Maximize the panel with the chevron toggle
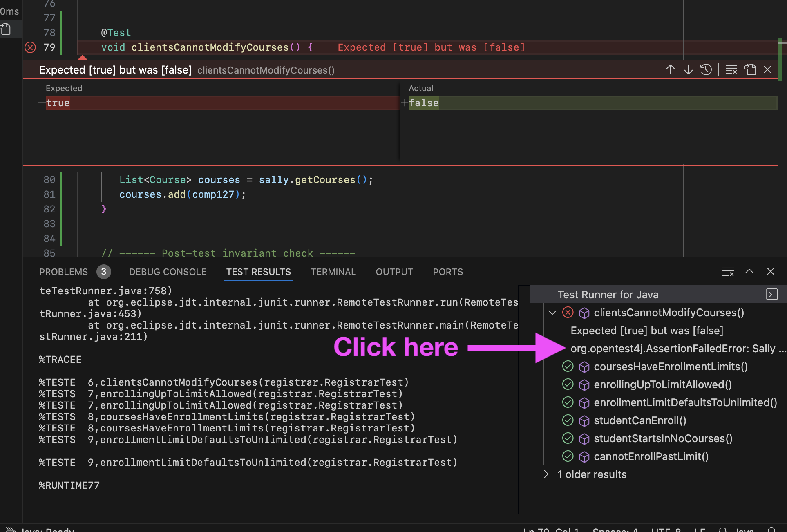The image size is (787, 532). point(749,271)
